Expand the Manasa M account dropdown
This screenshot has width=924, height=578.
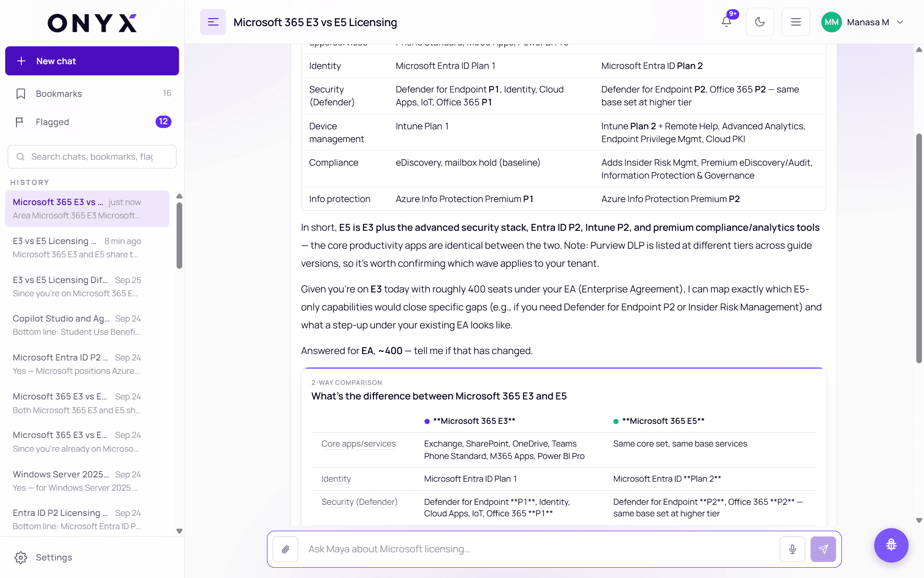tap(900, 22)
